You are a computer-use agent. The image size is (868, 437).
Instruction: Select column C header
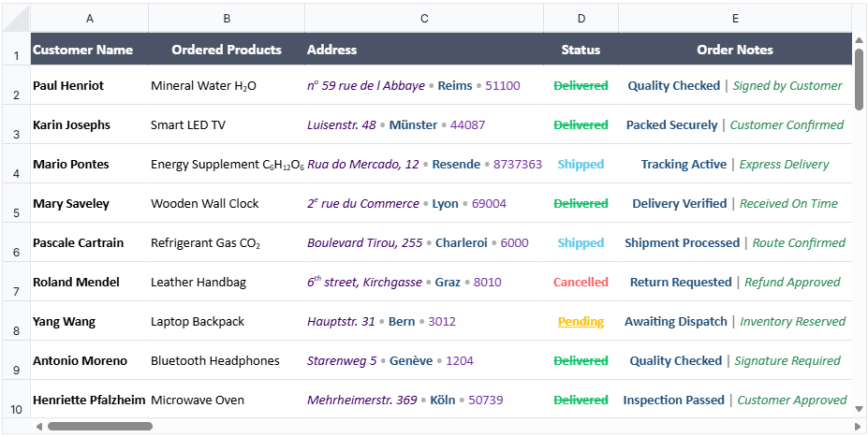(x=424, y=19)
